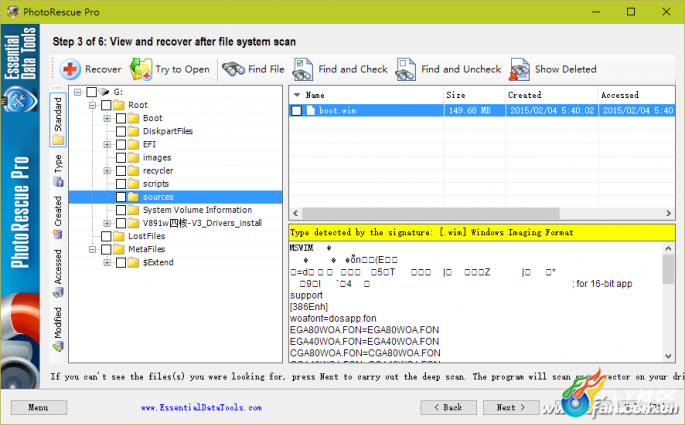The image size is (685, 425).
Task: Expand the Boot folder node
Action: point(107,118)
